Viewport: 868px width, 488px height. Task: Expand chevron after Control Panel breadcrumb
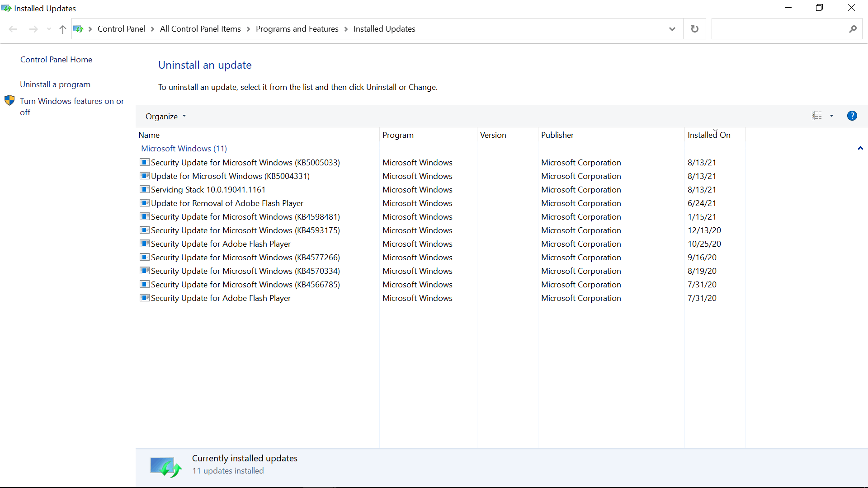[152, 29]
